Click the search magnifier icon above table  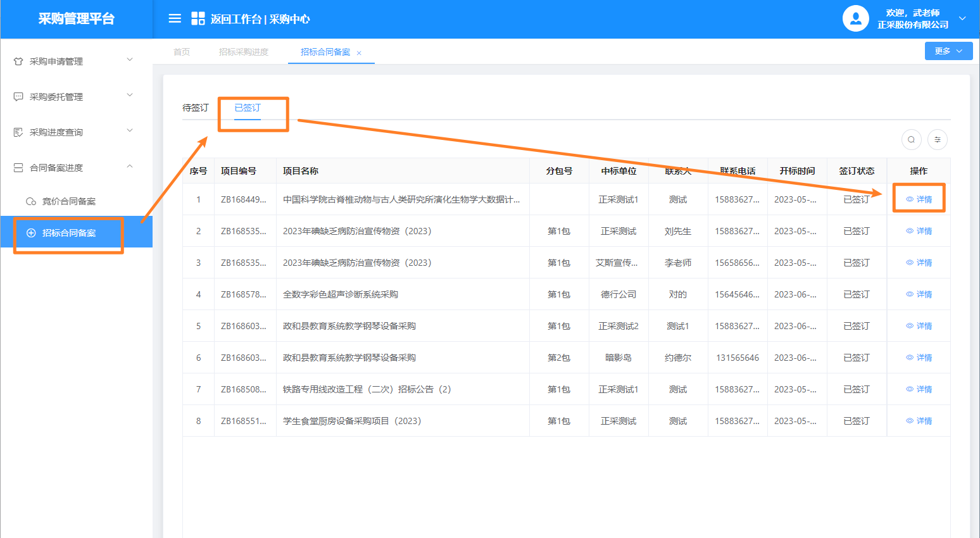[911, 139]
